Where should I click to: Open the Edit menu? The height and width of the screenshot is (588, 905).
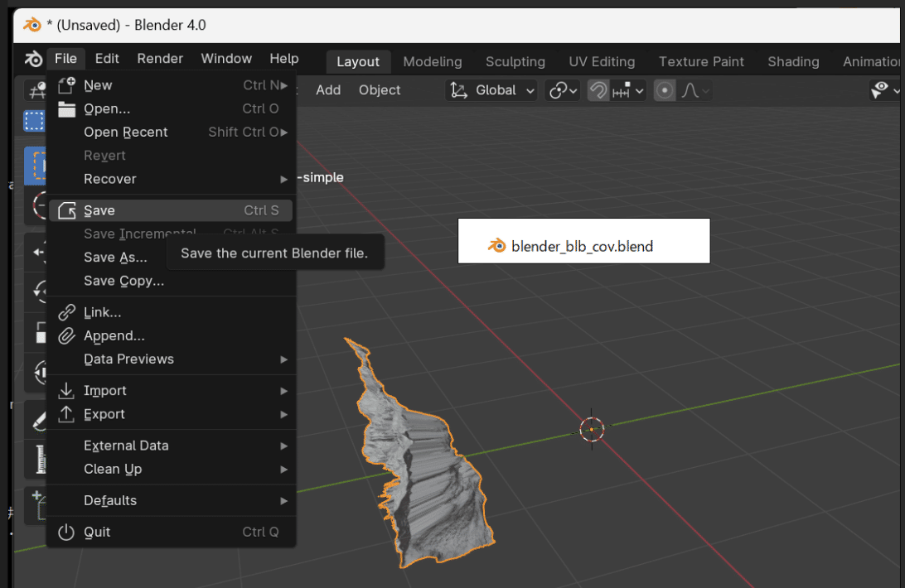[106, 59]
